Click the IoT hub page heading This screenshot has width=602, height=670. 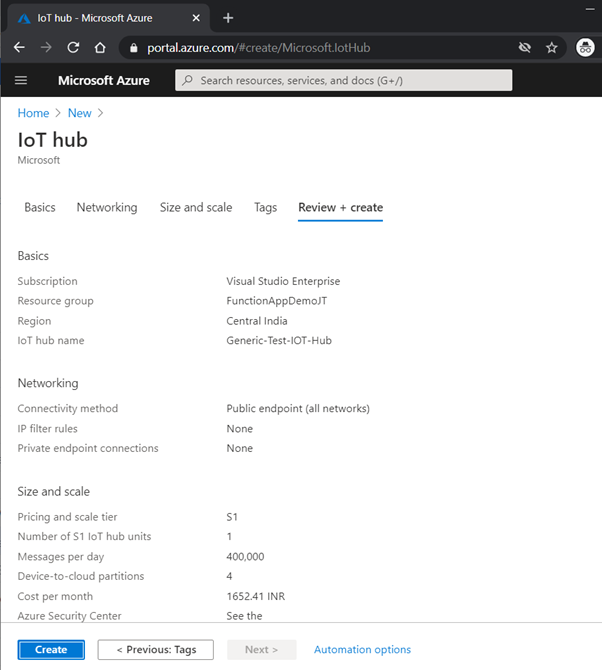tap(53, 140)
